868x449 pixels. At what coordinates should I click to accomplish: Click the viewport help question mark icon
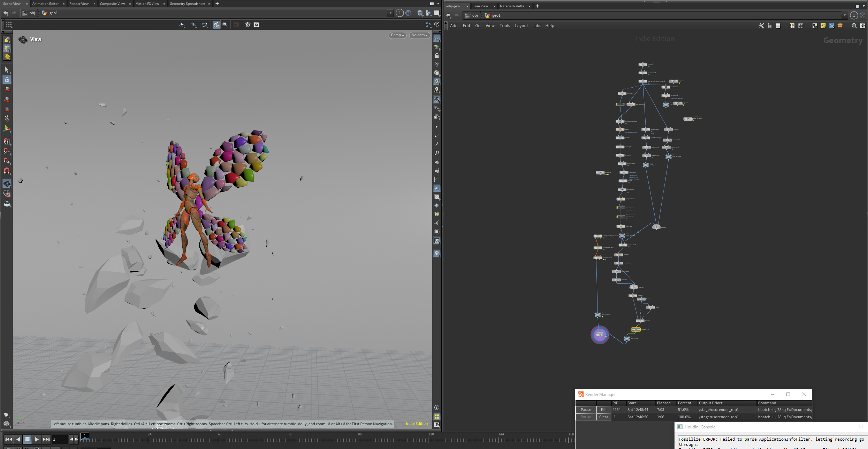(437, 24)
